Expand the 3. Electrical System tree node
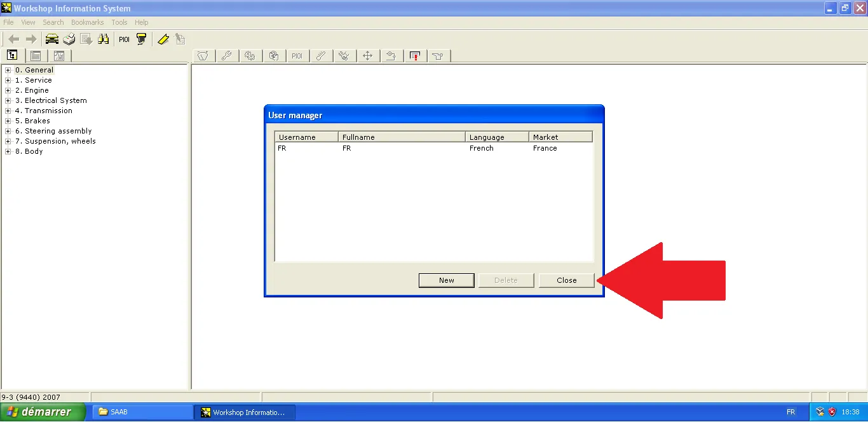The height and width of the screenshot is (422, 868). tap(7, 100)
